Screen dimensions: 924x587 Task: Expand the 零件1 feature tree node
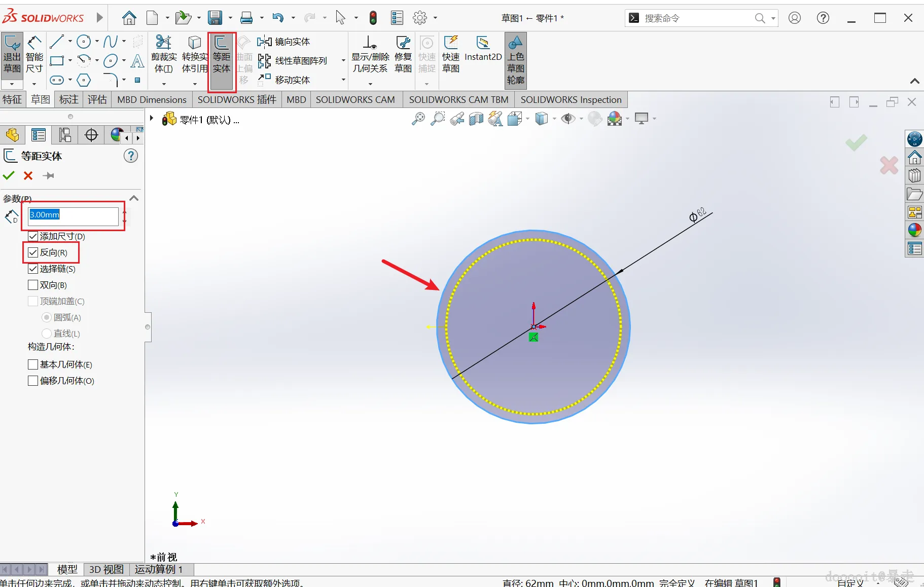pos(151,119)
